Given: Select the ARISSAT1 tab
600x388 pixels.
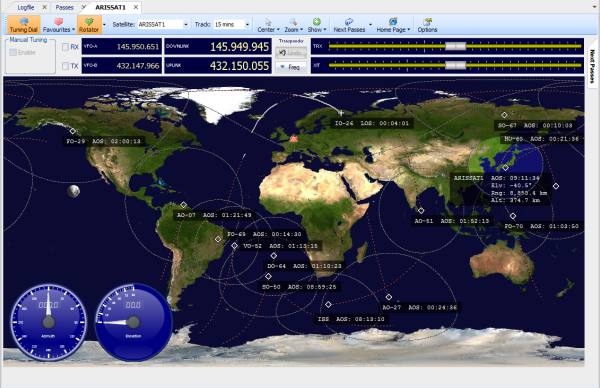Looking at the screenshot, I should (110, 7).
